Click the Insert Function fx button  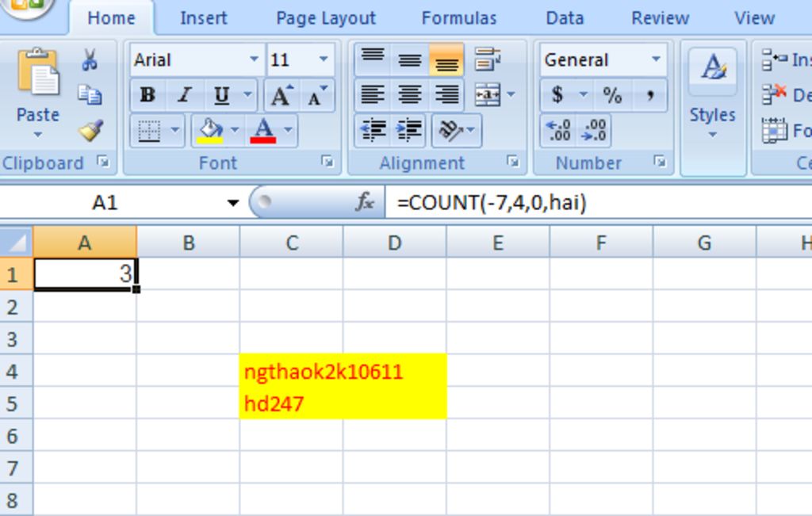pos(365,202)
